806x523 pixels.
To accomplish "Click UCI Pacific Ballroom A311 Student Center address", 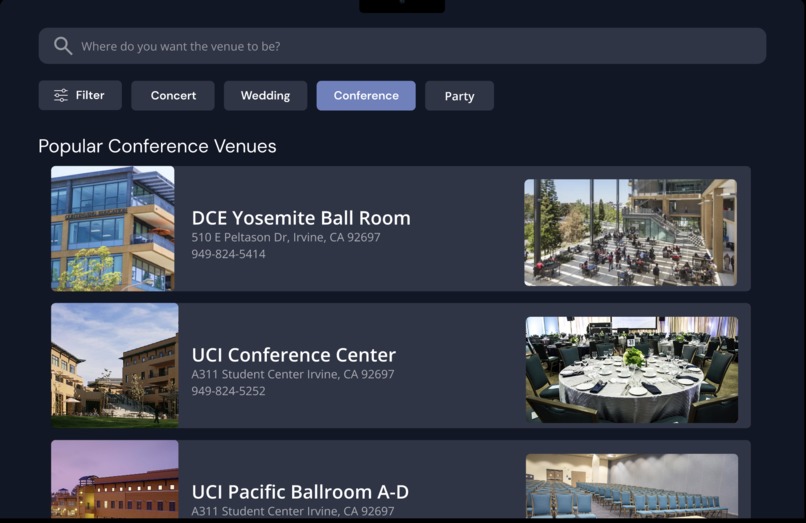I will (x=293, y=511).
